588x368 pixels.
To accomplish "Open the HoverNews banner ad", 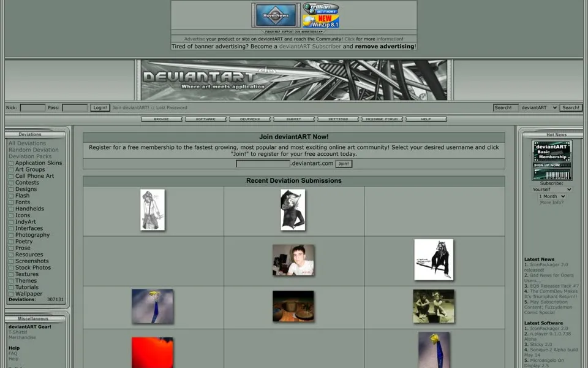I will point(276,15).
